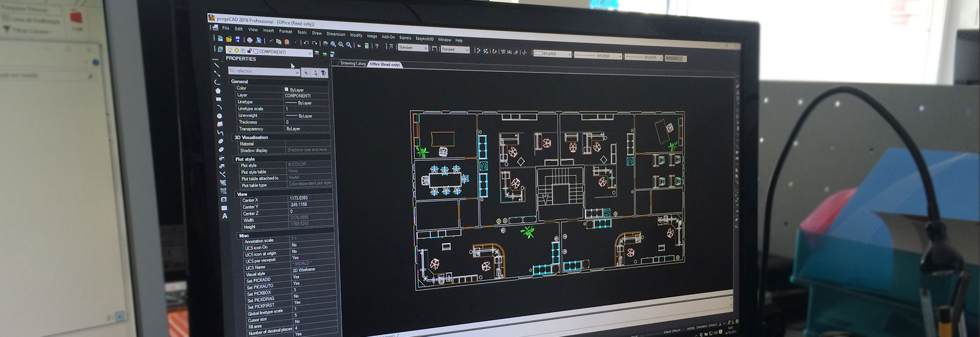This screenshot has height=337, width=980.
Task: Click the Undo arrow icon
Action: pyautogui.click(x=306, y=43)
